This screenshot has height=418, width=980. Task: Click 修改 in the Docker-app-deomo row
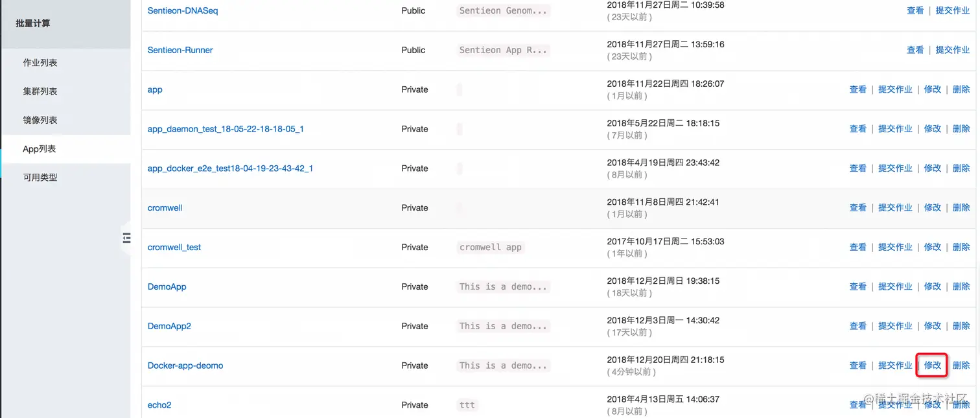tap(933, 366)
